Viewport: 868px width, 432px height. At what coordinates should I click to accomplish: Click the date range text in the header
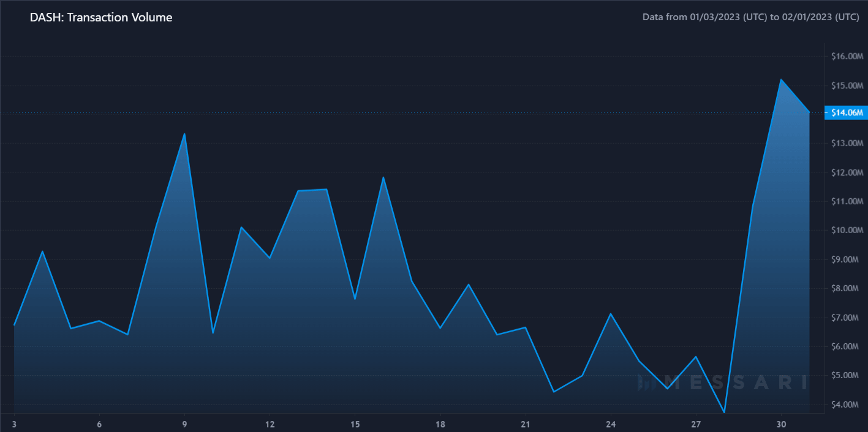pos(750,17)
